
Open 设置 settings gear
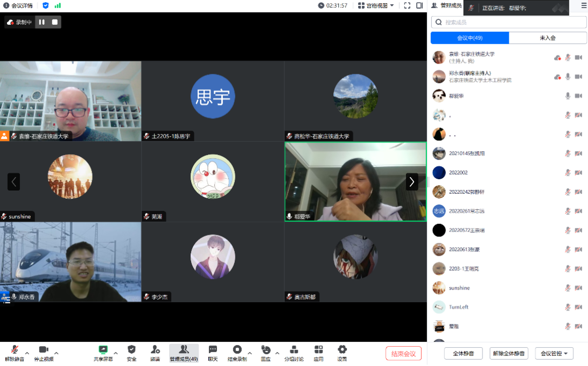click(x=342, y=353)
